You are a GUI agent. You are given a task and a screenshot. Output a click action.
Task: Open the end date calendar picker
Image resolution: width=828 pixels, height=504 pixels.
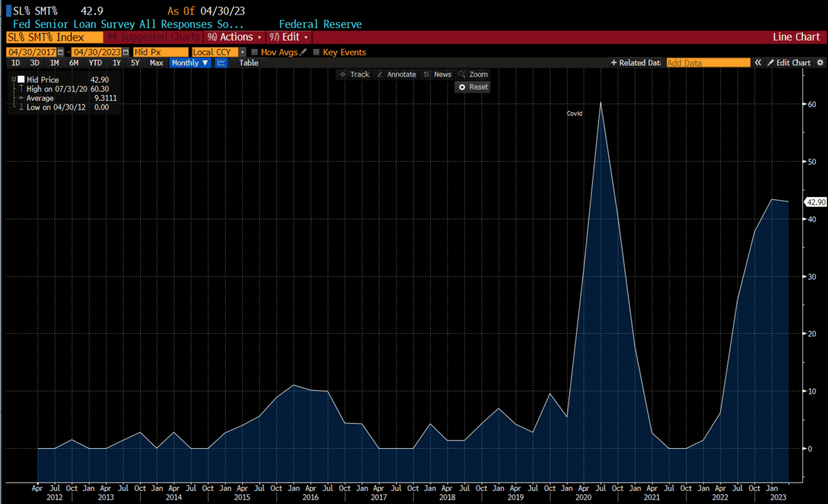pos(126,52)
